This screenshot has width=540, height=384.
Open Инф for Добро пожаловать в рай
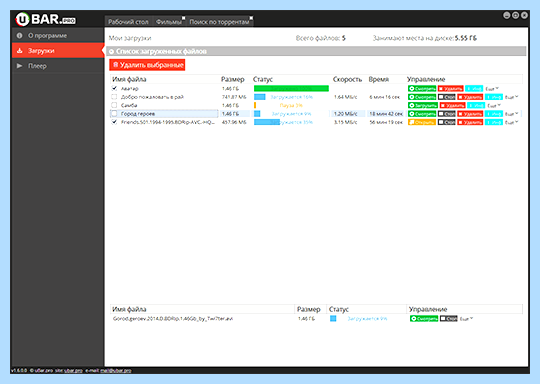coord(494,97)
